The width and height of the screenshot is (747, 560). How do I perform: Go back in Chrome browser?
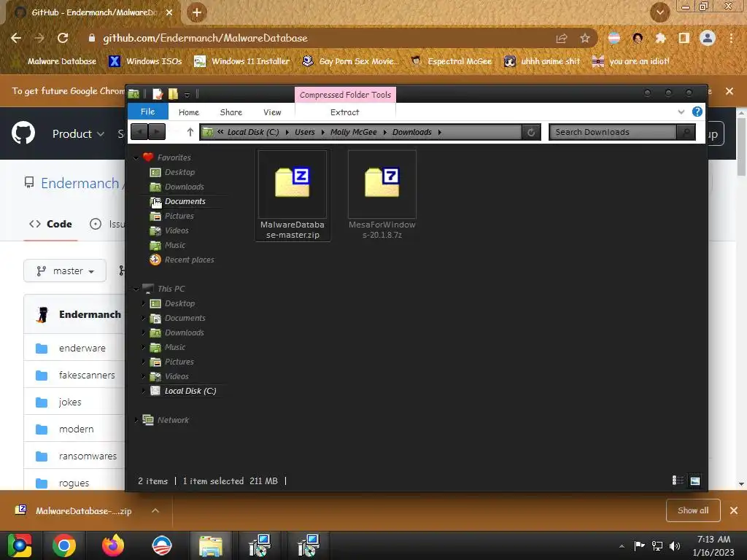pyautogui.click(x=16, y=38)
